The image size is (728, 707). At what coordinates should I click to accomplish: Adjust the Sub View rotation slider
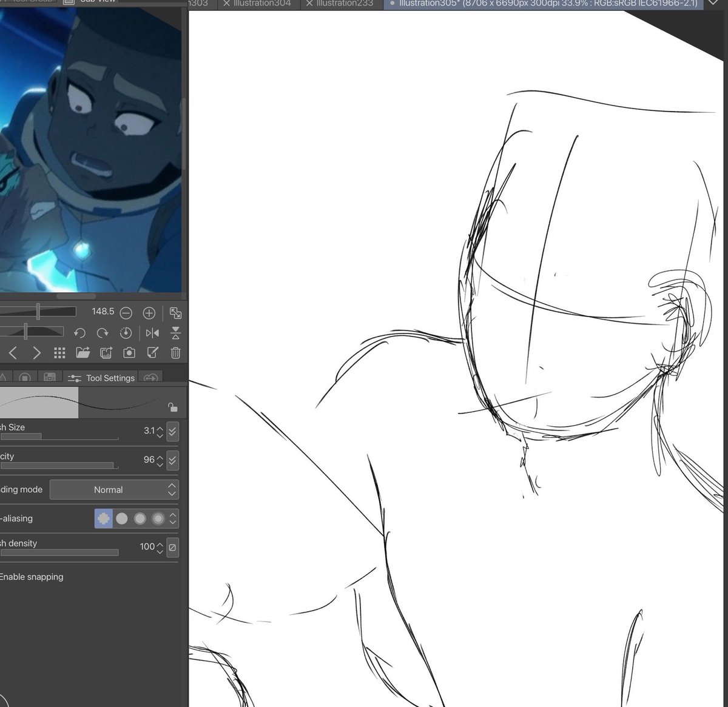point(32,332)
